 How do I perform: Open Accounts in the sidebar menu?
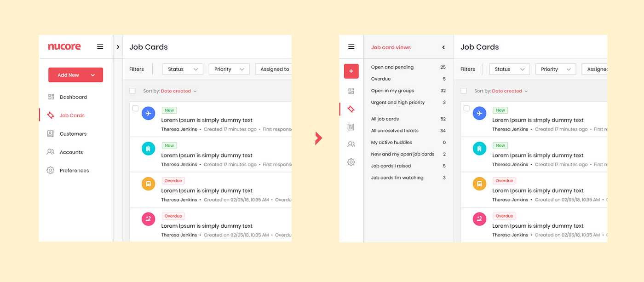[71, 152]
